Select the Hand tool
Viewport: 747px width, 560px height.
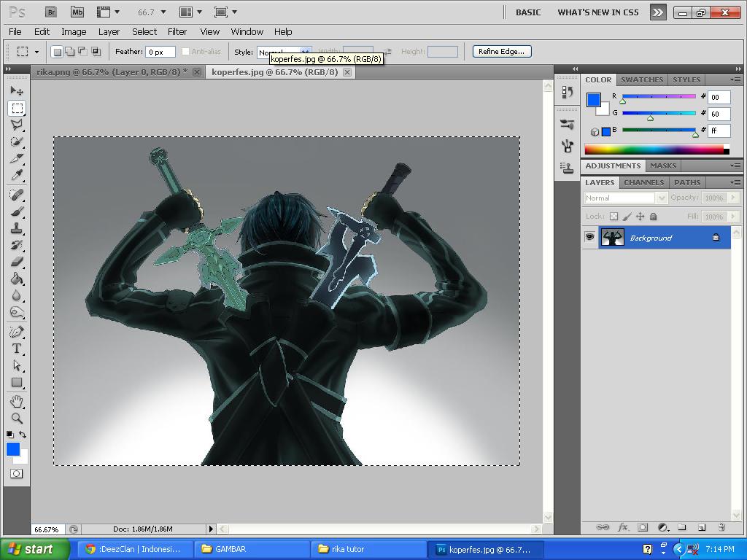click(17, 402)
